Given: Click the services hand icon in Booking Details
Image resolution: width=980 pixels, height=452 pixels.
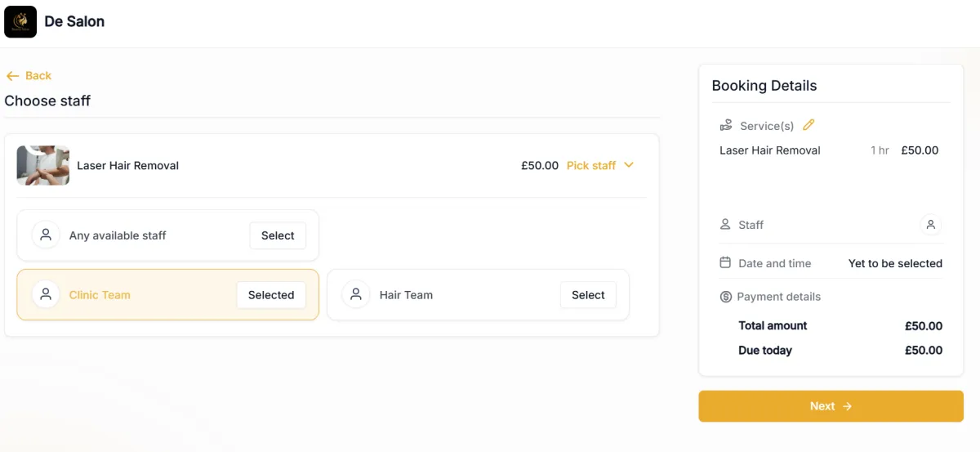Looking at the screenshot, I should 726,126.
